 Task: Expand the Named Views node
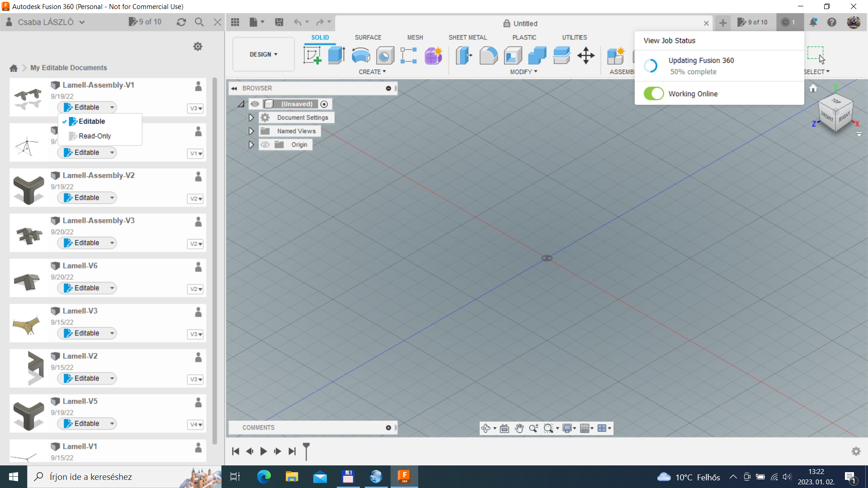[x=251, y=131]
